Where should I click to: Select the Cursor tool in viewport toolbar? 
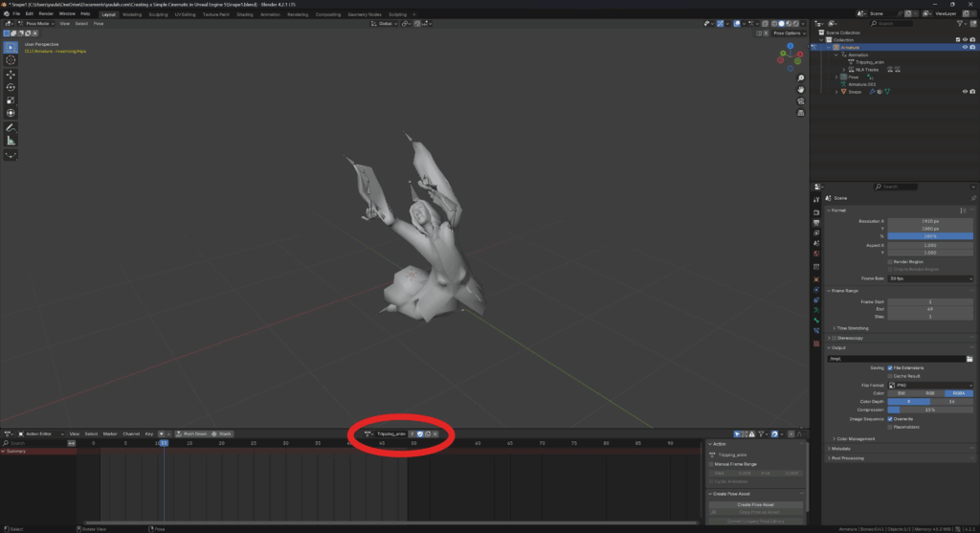(11, 59)
